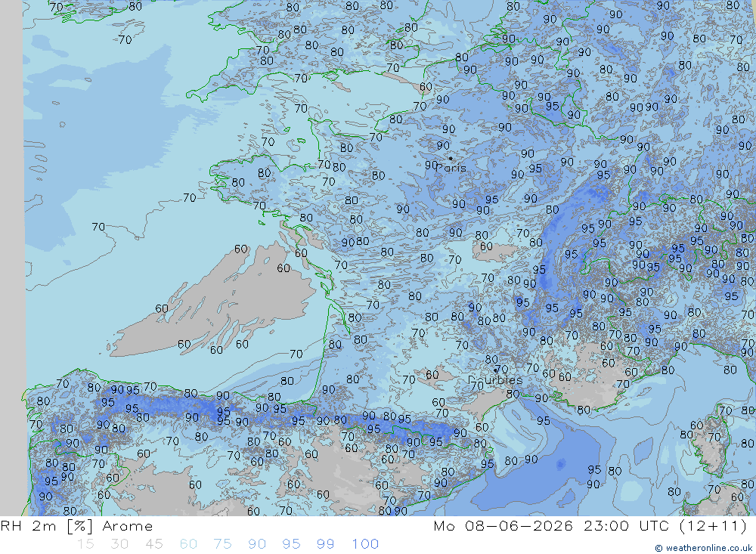Select legend value 30
Image resolution: width=756 pixels, height=554 pixels.
[119, 544]
